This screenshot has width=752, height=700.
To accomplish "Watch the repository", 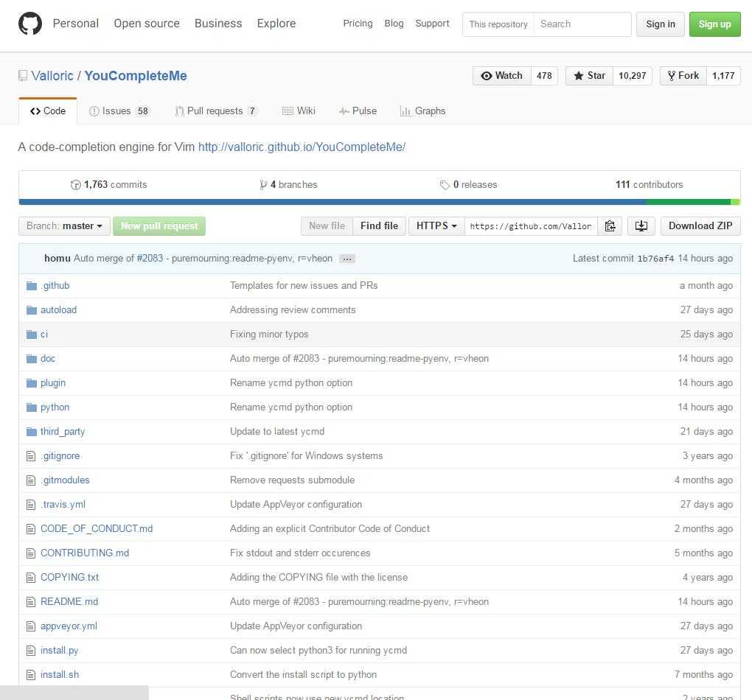I will (501, 76).
